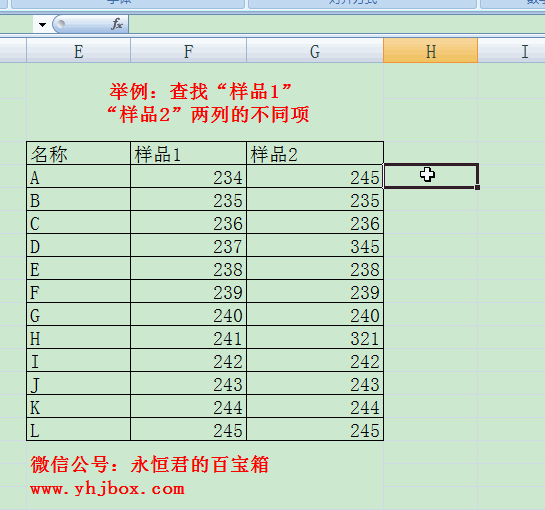Select name cell 'A'
The height and width of the screenshot is (510, 545).
tap(79, 177)
